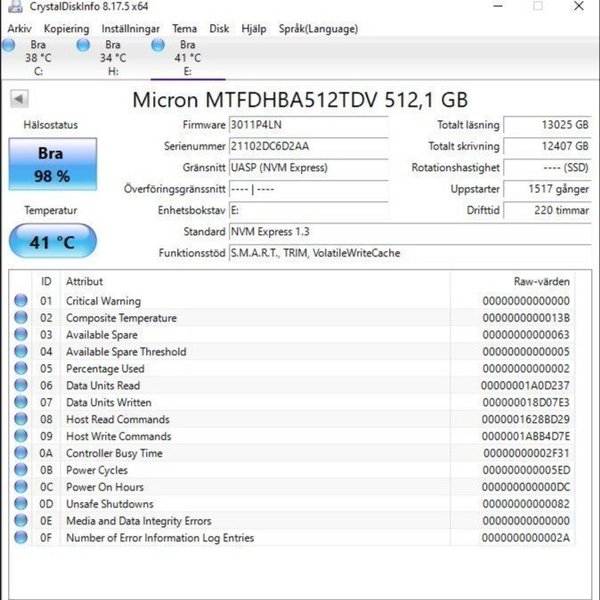600x600 pixels.
Task: Select the E: drive status orb
Action: (x=158, y=45)
